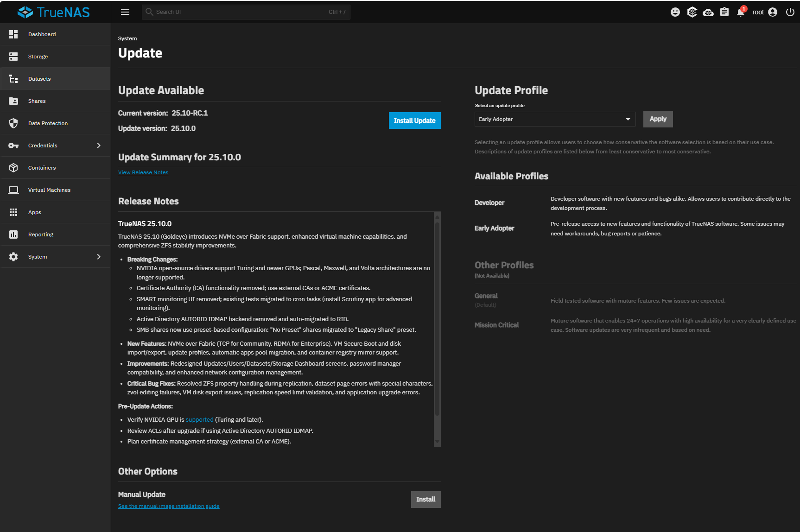
Task: Focus the Search UI field
Action: (241, 12)
